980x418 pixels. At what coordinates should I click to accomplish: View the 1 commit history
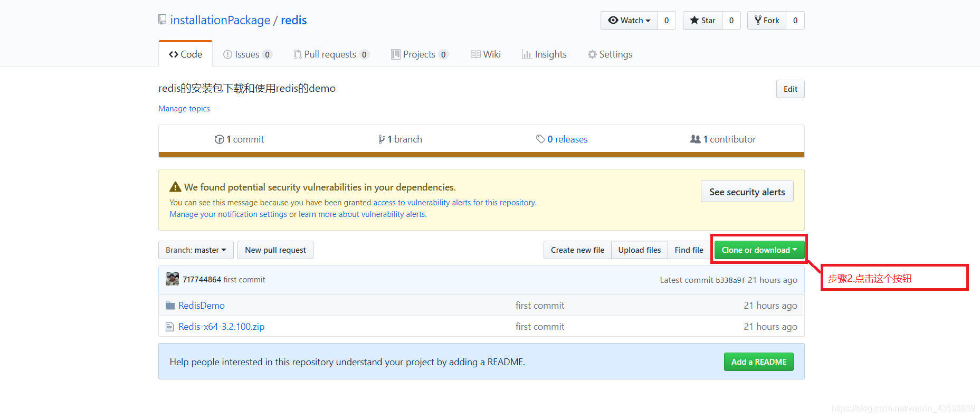239,139
